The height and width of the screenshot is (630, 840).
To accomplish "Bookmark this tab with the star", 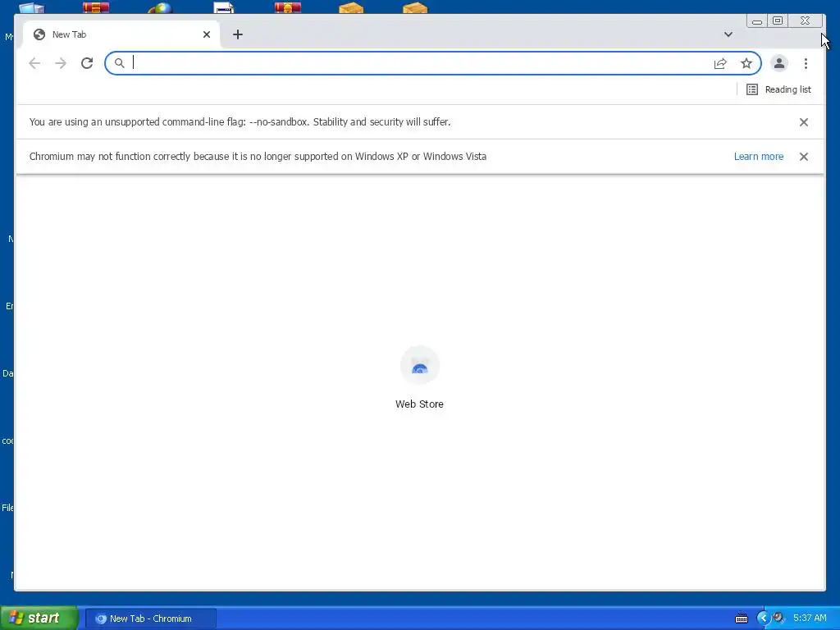I will (x=746, y=63).
